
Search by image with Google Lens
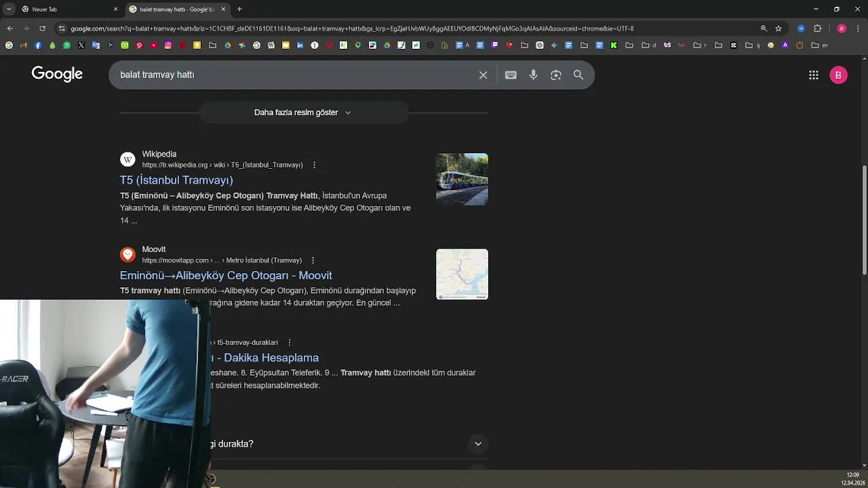point(556,75)
